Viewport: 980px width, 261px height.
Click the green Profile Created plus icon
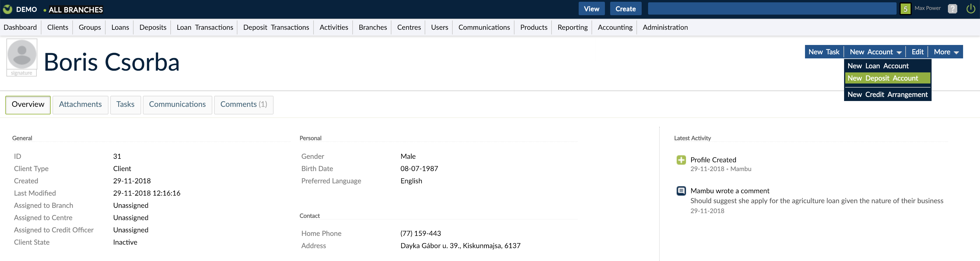pyautogui.click(x=681, y=160)
